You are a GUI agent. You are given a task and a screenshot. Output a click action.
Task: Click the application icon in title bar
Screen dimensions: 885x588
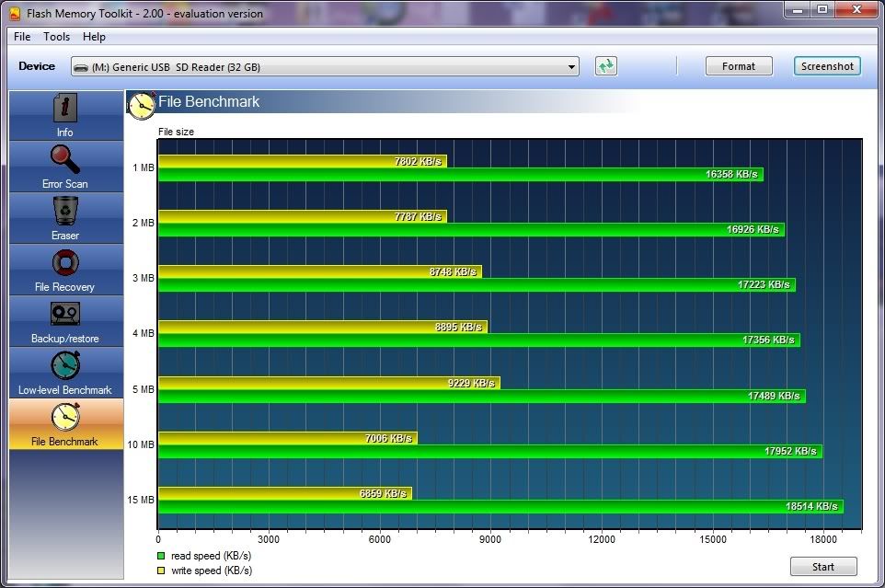tap(16, 13)
